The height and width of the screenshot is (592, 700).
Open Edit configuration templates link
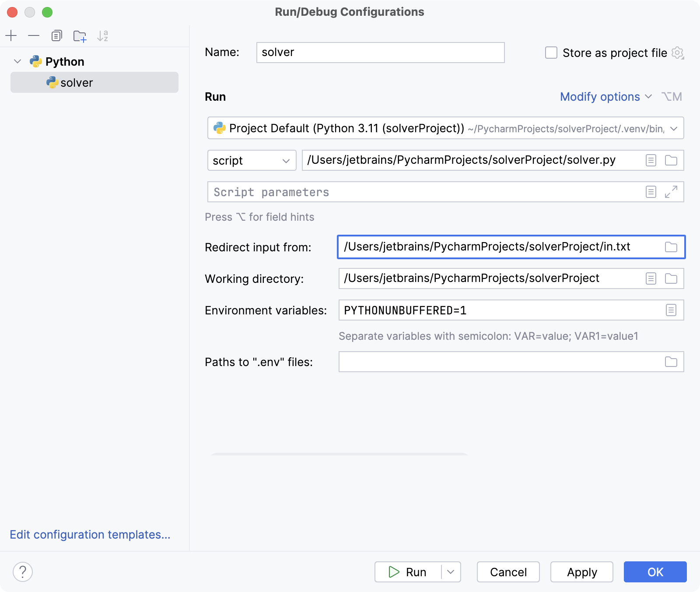click(x=90, y=535)
